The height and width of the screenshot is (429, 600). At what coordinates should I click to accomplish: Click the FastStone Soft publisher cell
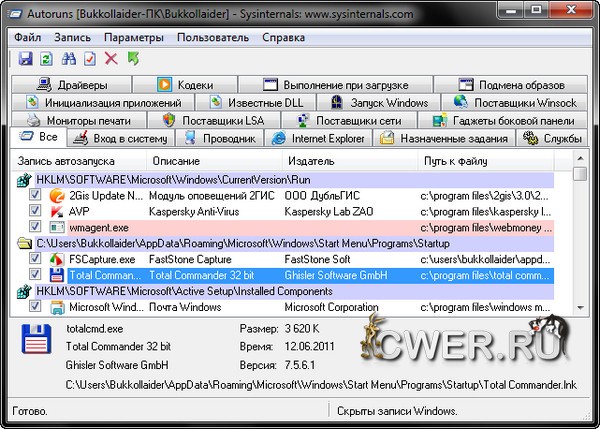(317, 259)
